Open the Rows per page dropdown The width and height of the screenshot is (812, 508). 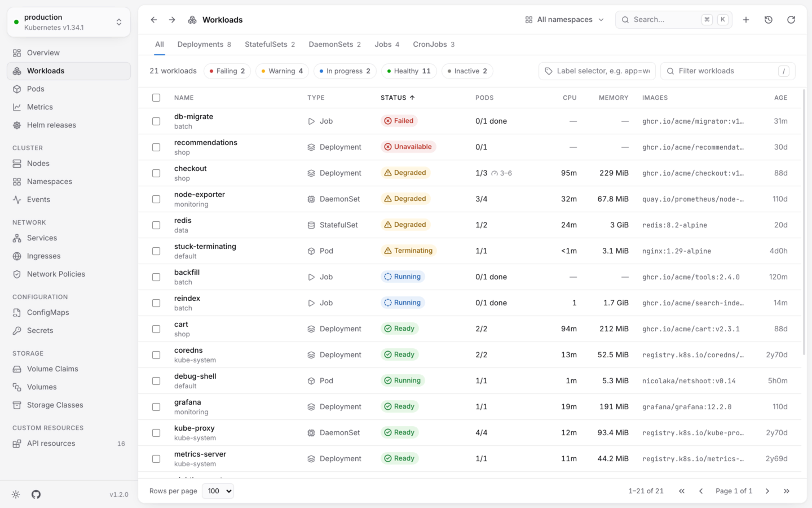218,491
